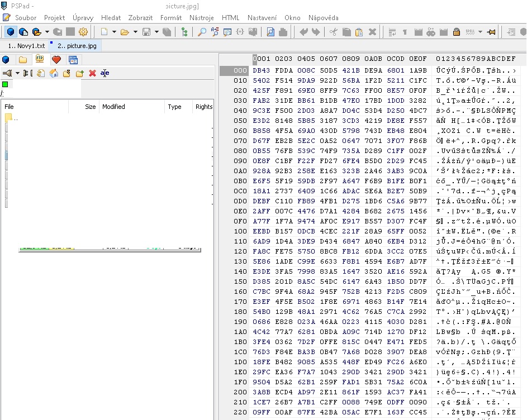Click hex value DB43 in first row

coord(261,70)
